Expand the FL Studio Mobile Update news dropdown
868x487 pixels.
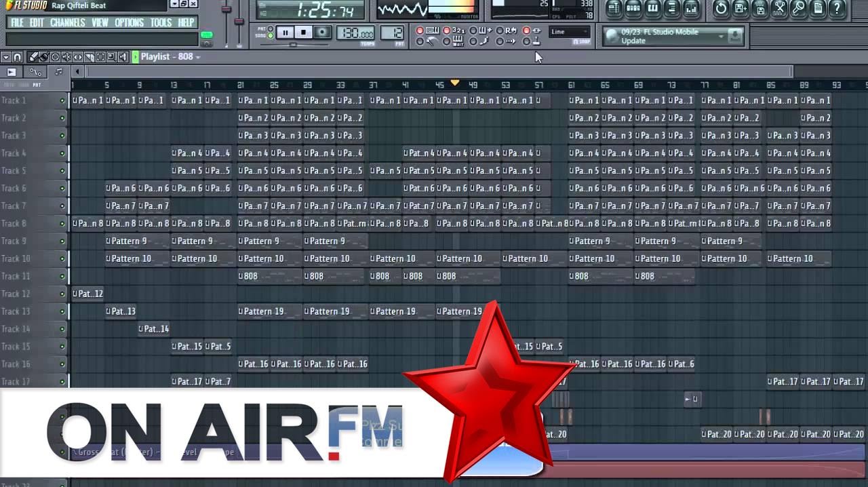722,36
